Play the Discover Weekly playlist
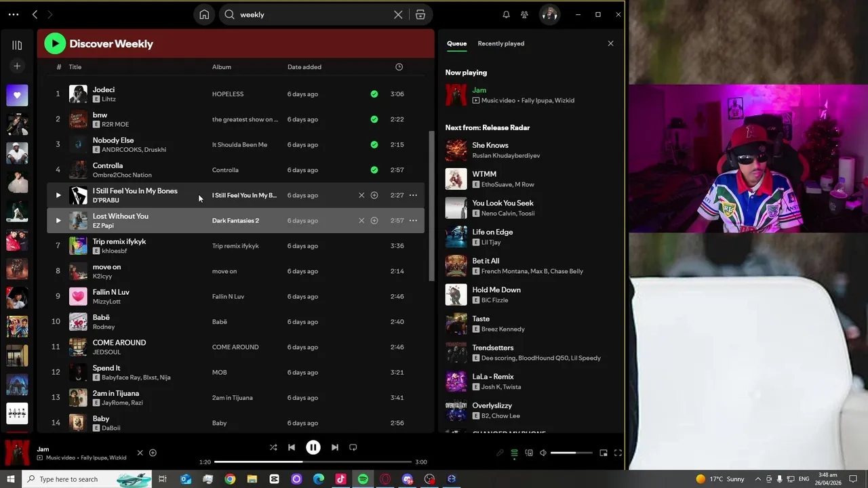Screen dimensions: 868x488 55,43
